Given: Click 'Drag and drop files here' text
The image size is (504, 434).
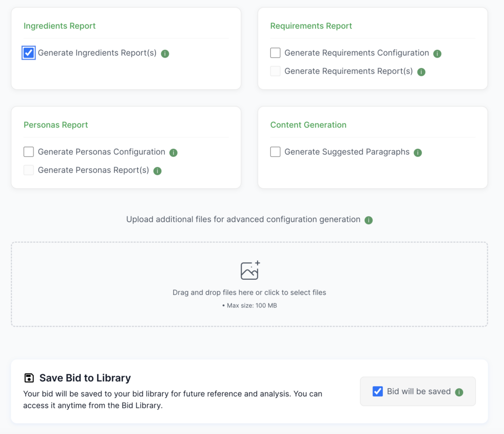Looking at the screenshot, I should click(249, 292).
